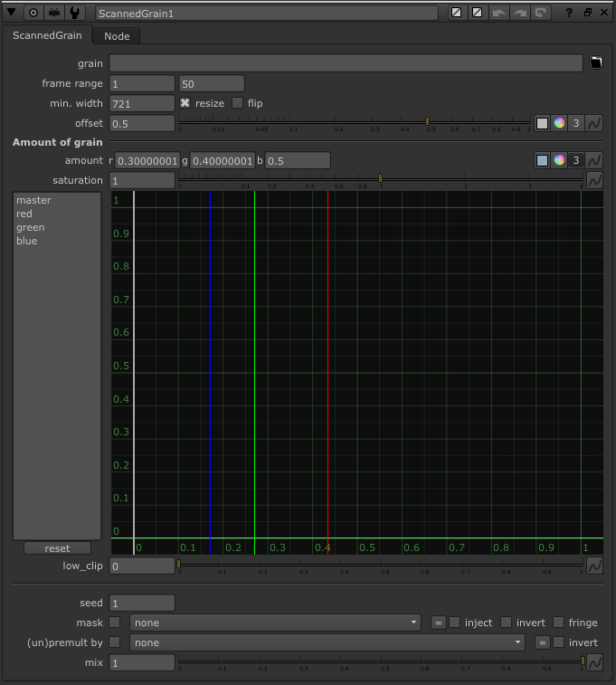Click the amount green value field

click(x=223, y=161)
